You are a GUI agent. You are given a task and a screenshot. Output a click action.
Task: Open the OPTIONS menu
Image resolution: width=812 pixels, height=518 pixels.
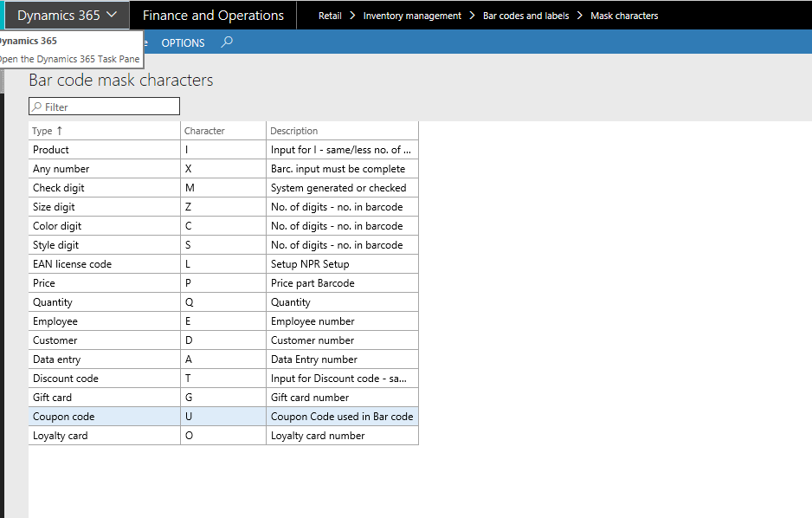[183, 42]
